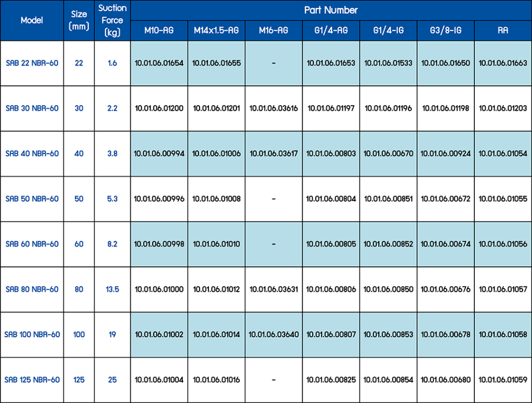
Task: Click suction force value 13.5
Action: 112,289
